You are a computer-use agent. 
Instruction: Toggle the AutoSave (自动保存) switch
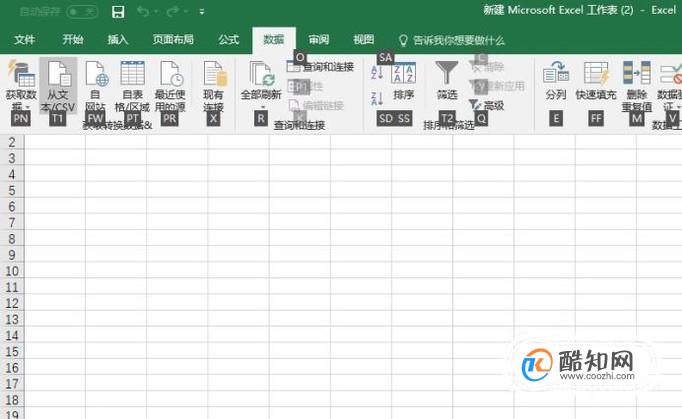[x=82, y=11]
